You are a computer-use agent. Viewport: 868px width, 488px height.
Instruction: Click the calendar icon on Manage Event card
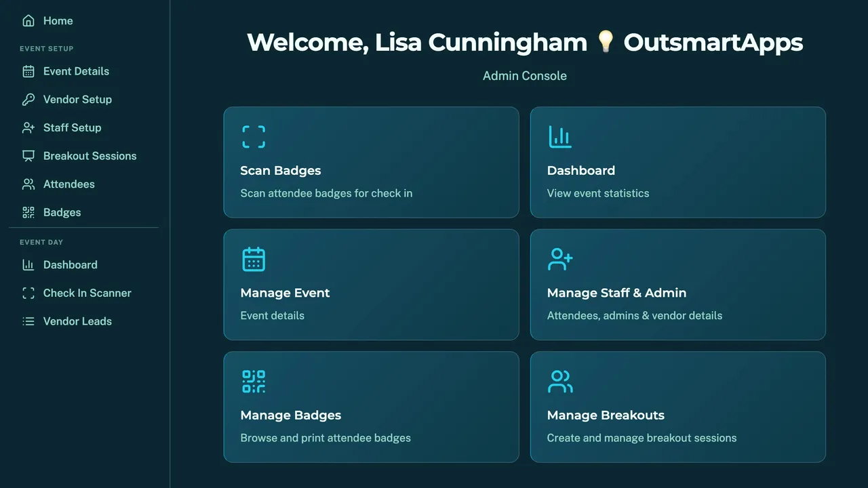tap(254, 259)
